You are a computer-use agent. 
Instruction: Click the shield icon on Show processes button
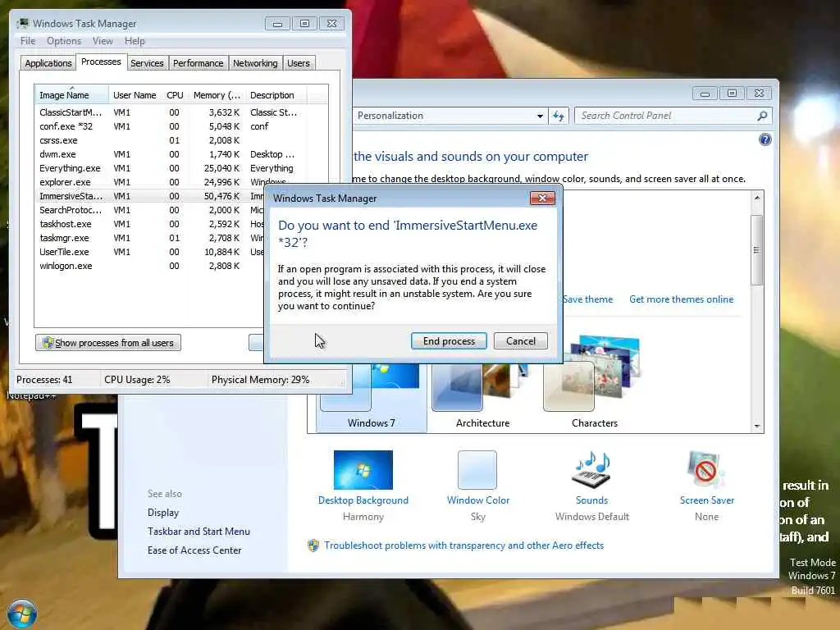(x=48, y=343)
